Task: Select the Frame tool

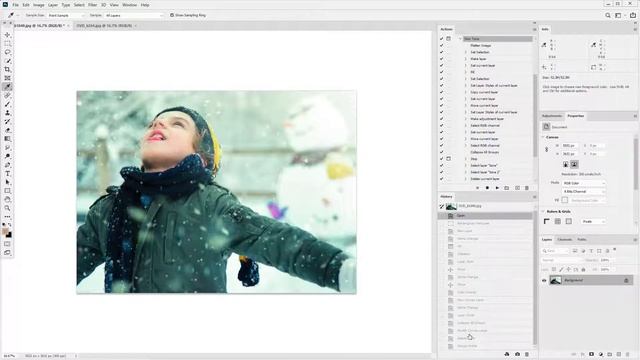Action: (x=7, y=78)
